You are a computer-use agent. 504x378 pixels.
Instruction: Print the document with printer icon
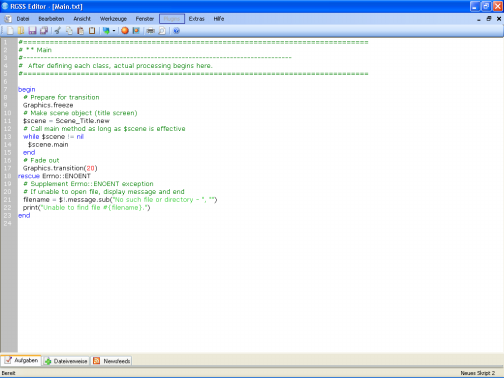(x=151, y=31)
